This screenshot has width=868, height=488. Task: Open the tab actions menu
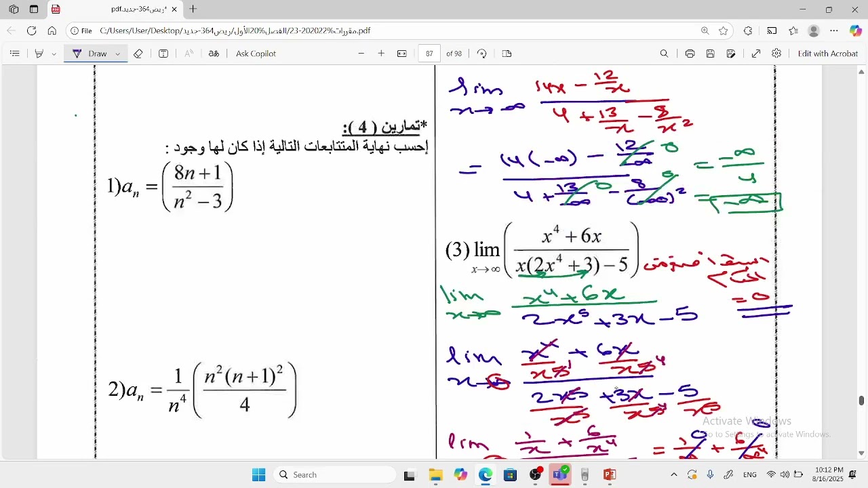coord(34,9)
